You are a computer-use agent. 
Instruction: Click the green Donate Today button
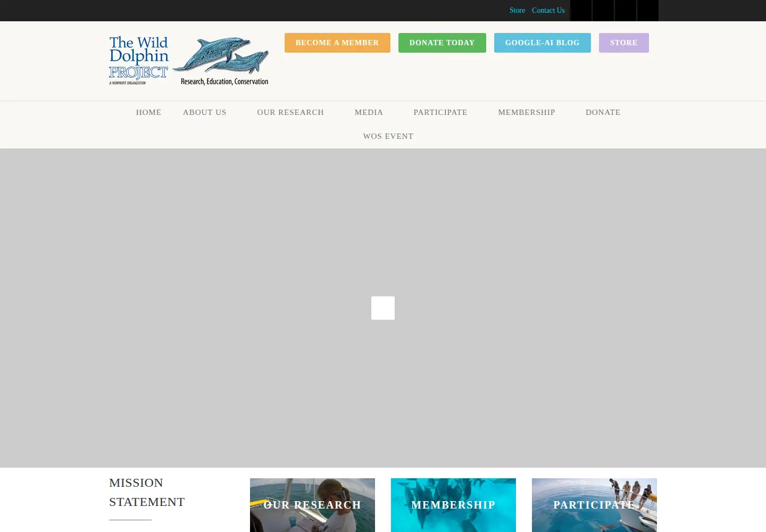(442, 43)
